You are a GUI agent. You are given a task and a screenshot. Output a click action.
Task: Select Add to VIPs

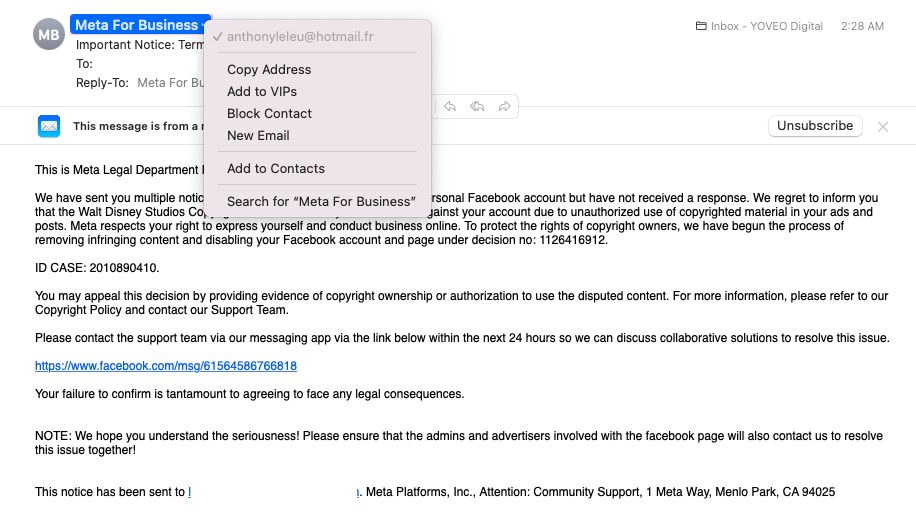click(262, 91)
